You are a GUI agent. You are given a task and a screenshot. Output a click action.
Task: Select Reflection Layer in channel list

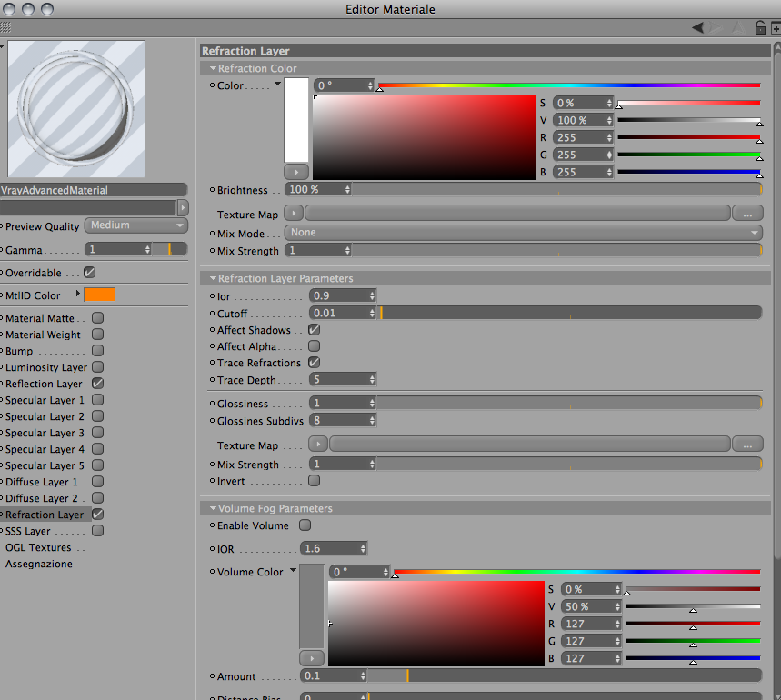click(44, 384)
